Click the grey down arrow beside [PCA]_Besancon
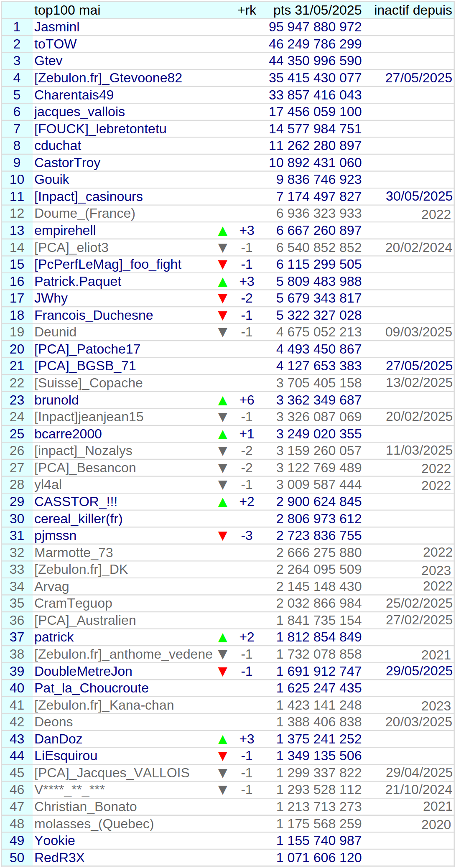Image resolution: width=456 pixels, height=868 pixels. pyautogui.click(x=223, y=468)
